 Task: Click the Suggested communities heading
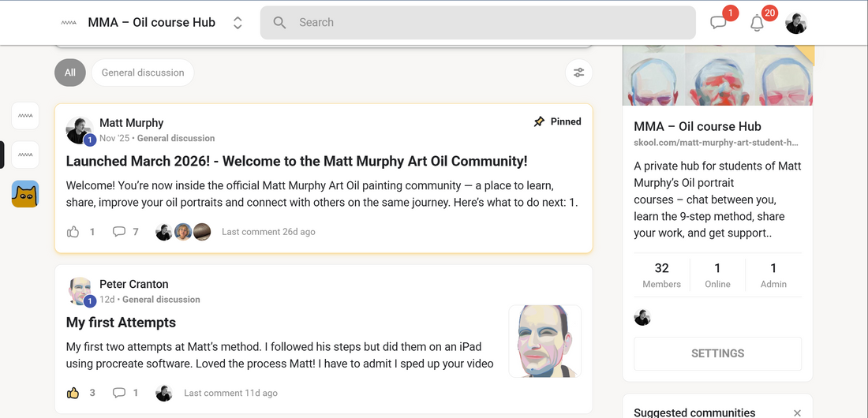tap(694, 412)
